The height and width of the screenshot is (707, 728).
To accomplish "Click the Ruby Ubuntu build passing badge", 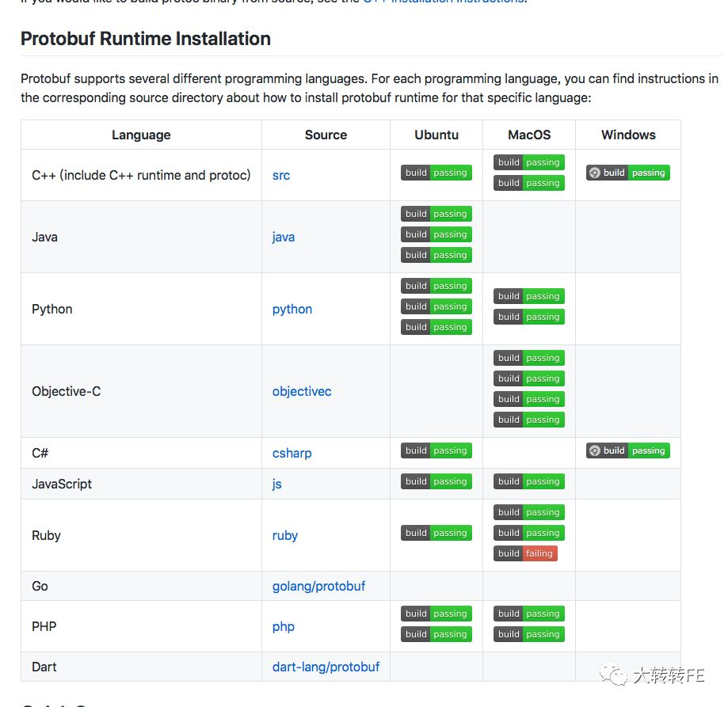I will (x=436, y=533).
